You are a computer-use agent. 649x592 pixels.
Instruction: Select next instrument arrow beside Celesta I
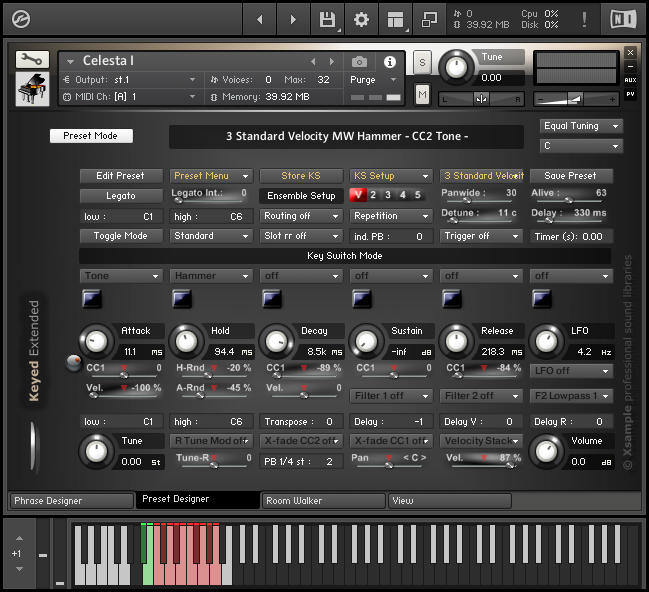(x=332, y=62)
